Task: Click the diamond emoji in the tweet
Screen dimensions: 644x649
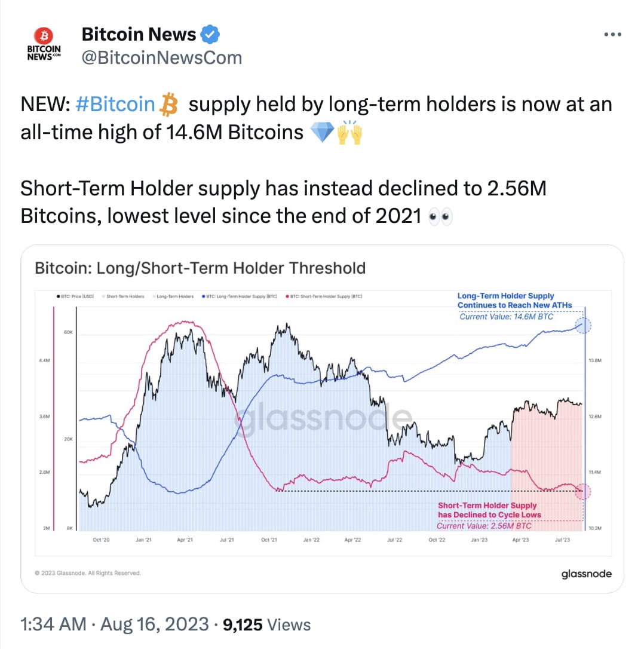Action: click(323, 133)
